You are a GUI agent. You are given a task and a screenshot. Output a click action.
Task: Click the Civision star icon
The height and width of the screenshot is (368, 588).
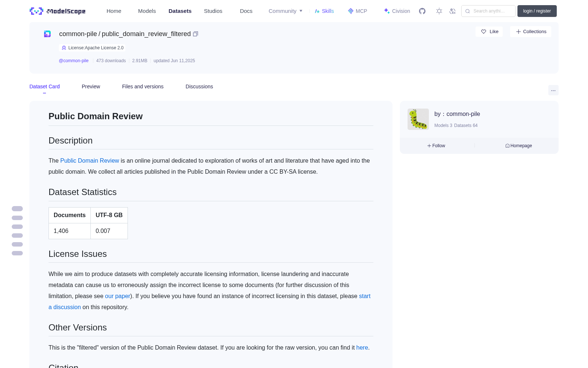[x=387, y=11]
